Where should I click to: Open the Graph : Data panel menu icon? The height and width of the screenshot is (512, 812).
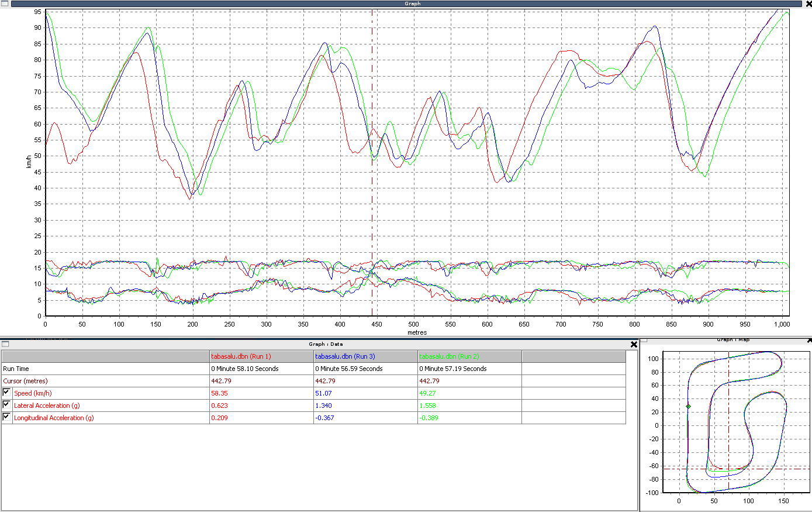5,344
